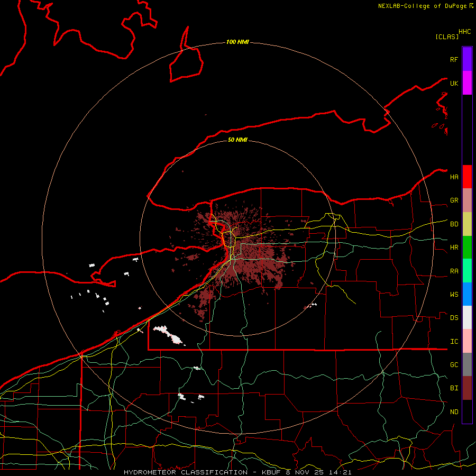Click the IC legend label

click(x=454, y=342)
